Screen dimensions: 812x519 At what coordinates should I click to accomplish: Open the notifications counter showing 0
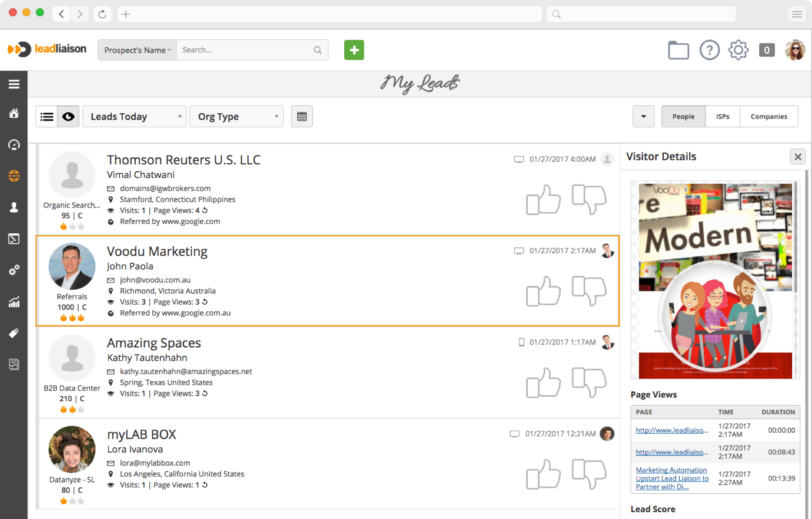tap(767, 50)
